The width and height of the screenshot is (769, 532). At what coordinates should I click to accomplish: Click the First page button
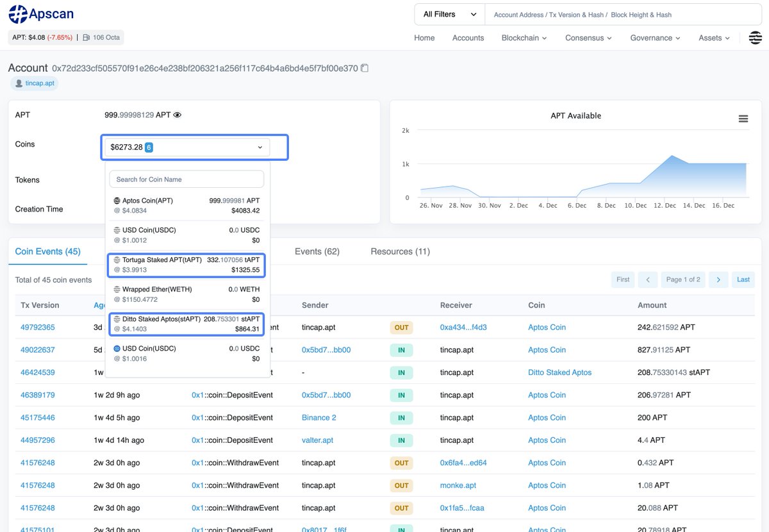(623, 279)
